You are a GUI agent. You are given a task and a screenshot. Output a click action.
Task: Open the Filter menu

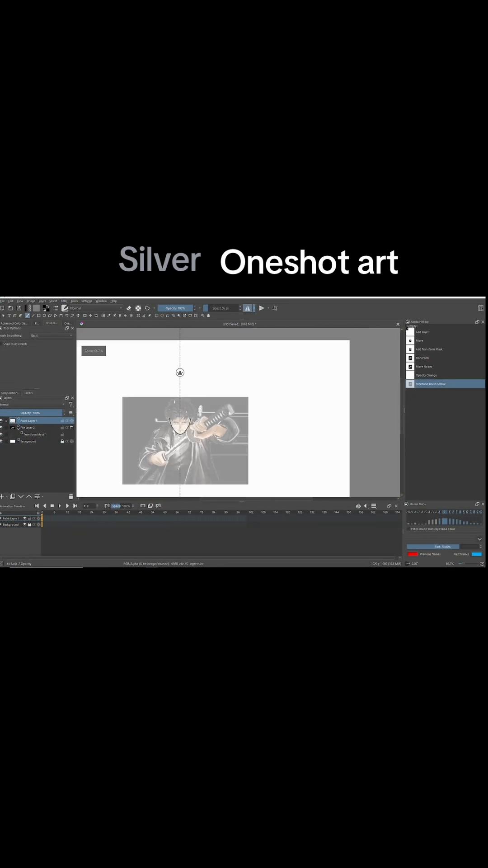coord(64,301)
